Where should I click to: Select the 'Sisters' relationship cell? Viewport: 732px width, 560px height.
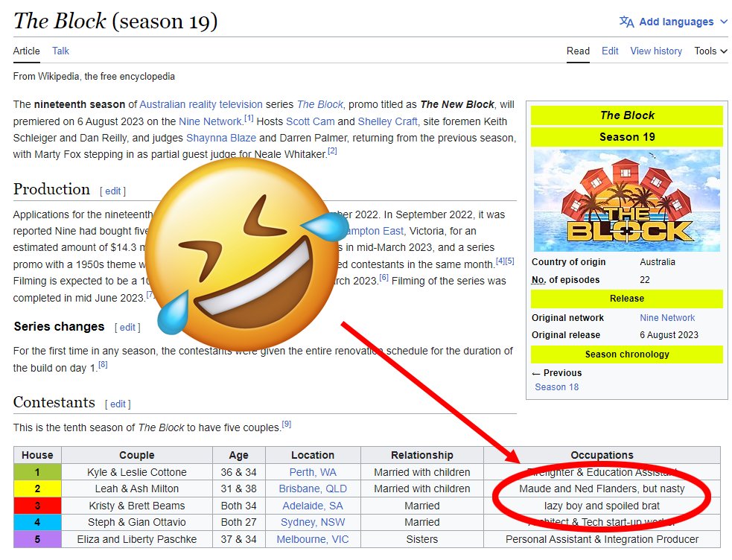(x=422, y=539)
